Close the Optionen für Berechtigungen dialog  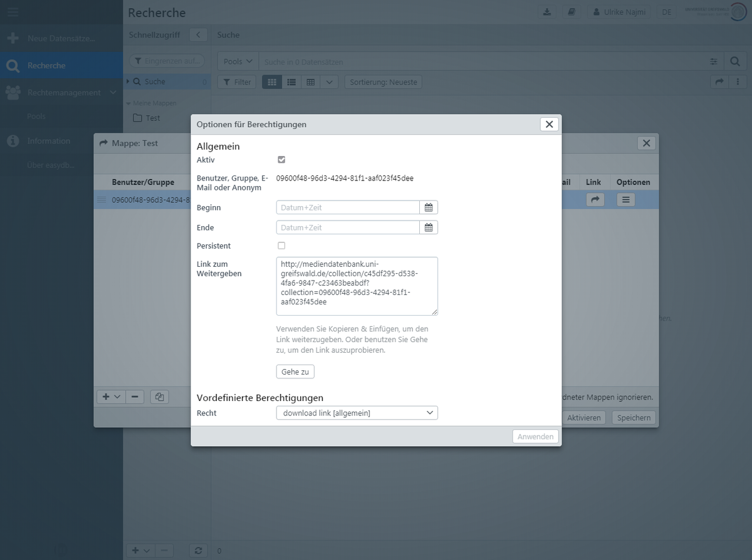point(549,124)
